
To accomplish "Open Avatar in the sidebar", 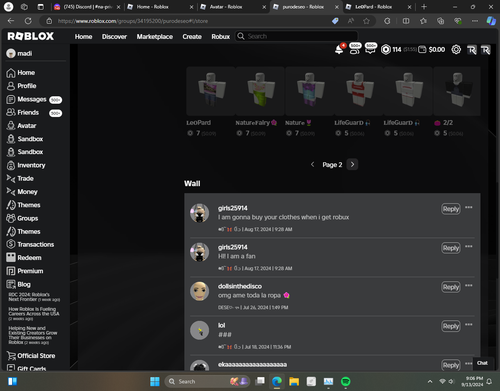I will click(x=21, y=126).
